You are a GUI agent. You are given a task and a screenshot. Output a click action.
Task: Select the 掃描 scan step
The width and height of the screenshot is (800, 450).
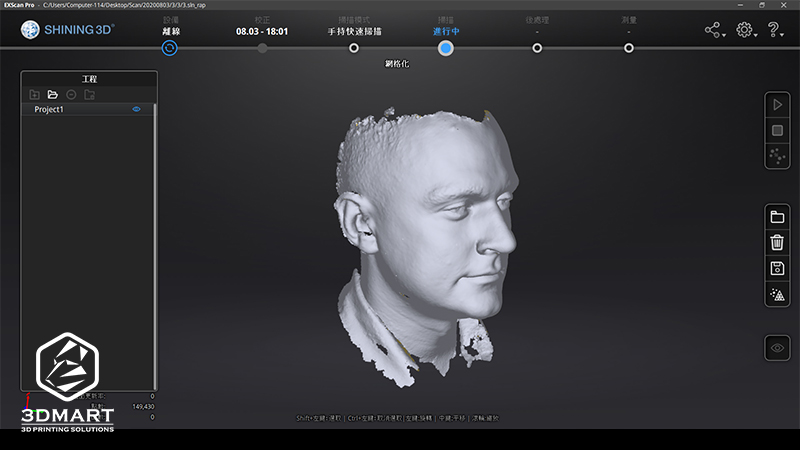(x=446, y=47)
